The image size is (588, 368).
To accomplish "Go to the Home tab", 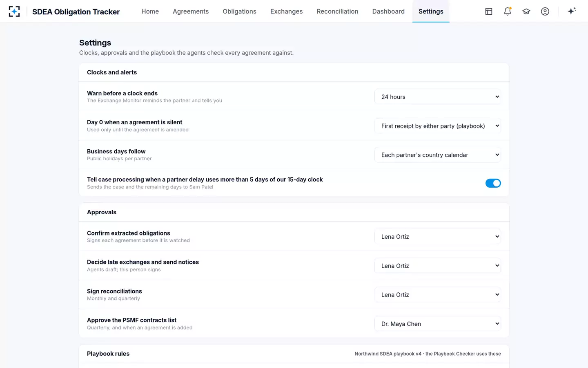I will [150, 11].
